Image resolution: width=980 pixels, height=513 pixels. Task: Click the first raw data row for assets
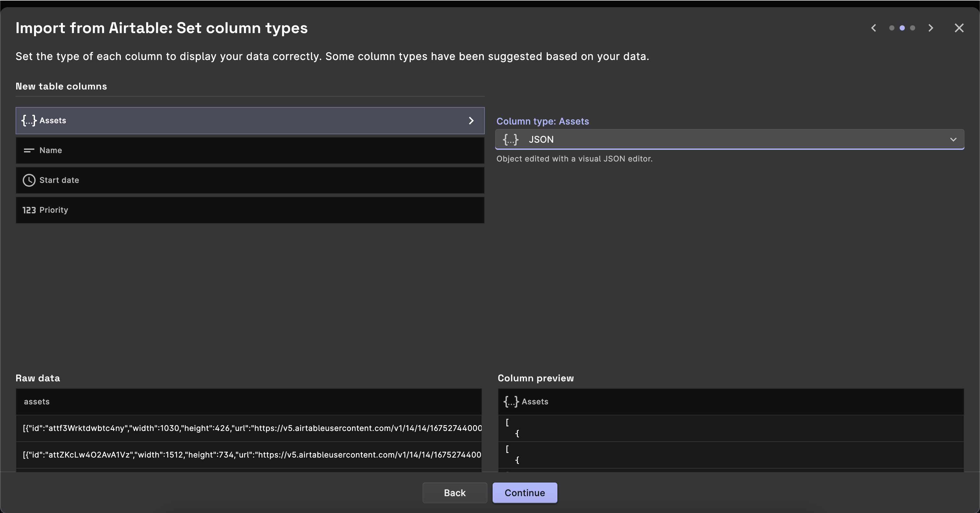[249, 428]
